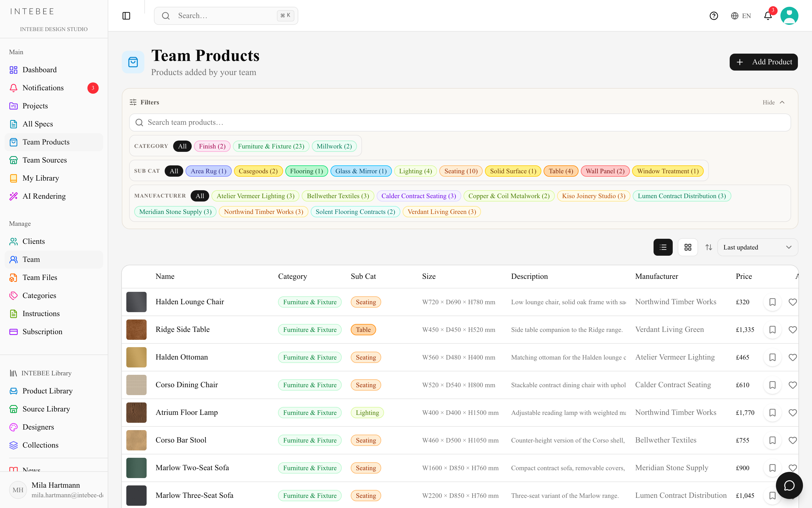
Task: Open Halden Ottoman product name
Action: (x=182, y=357)
